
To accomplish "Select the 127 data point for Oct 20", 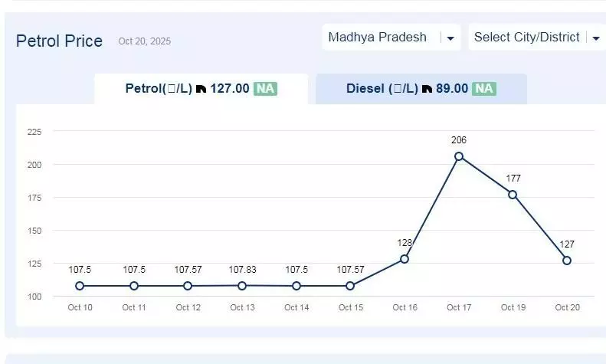I will 567,261.
